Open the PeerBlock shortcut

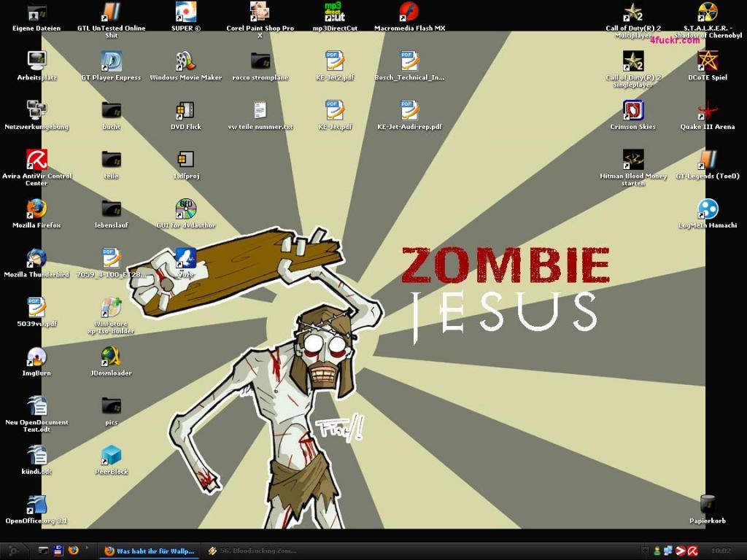click(111, 456)
